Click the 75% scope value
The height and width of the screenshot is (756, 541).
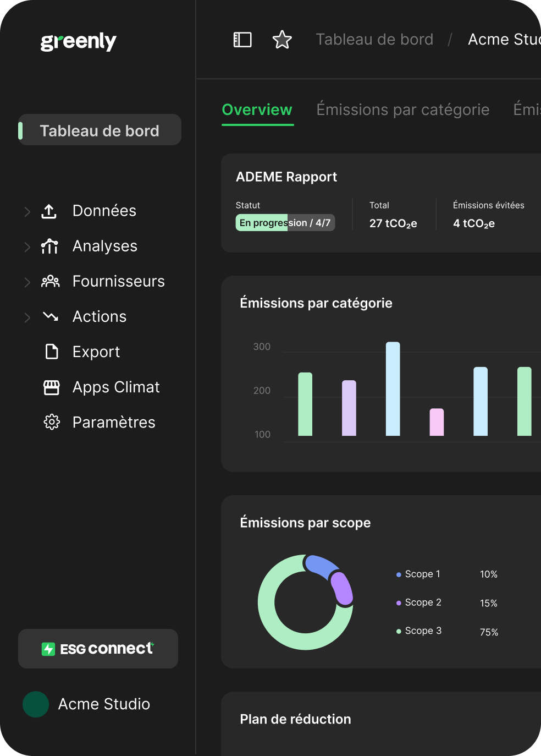click(x=489, y=632)
